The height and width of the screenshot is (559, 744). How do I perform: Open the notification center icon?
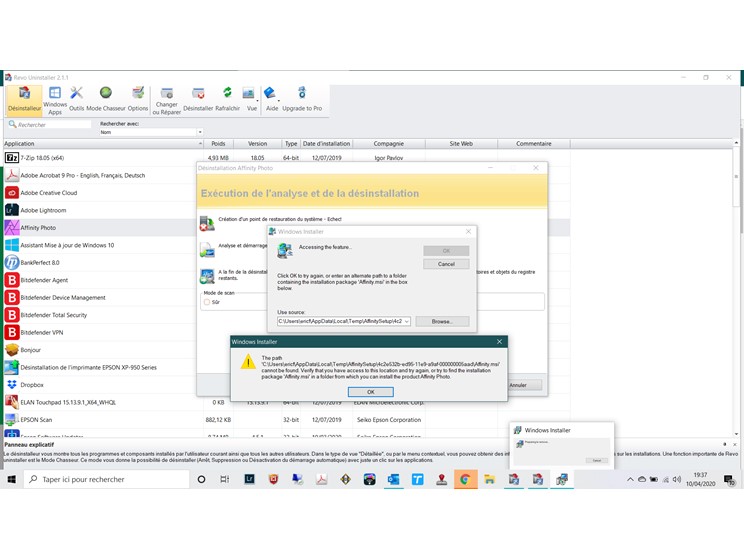pos(729,480)
